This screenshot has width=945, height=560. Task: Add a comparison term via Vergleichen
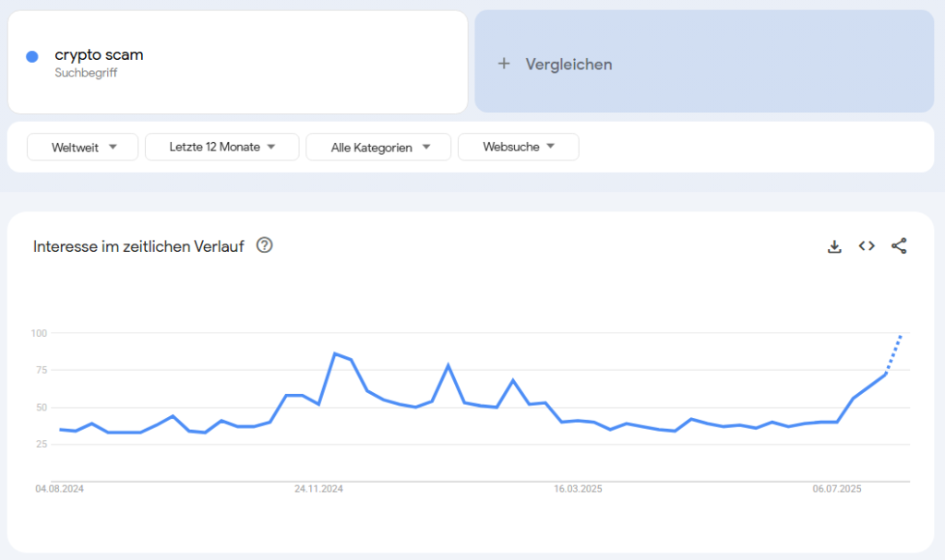[704, 62]
